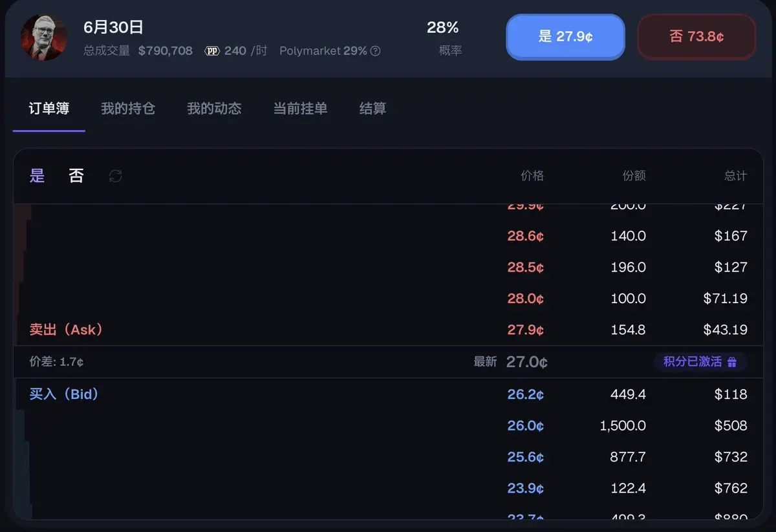Switch to the 我的持仓 tab
This screenshot has height=532, width=776.
tap(128, 109)
